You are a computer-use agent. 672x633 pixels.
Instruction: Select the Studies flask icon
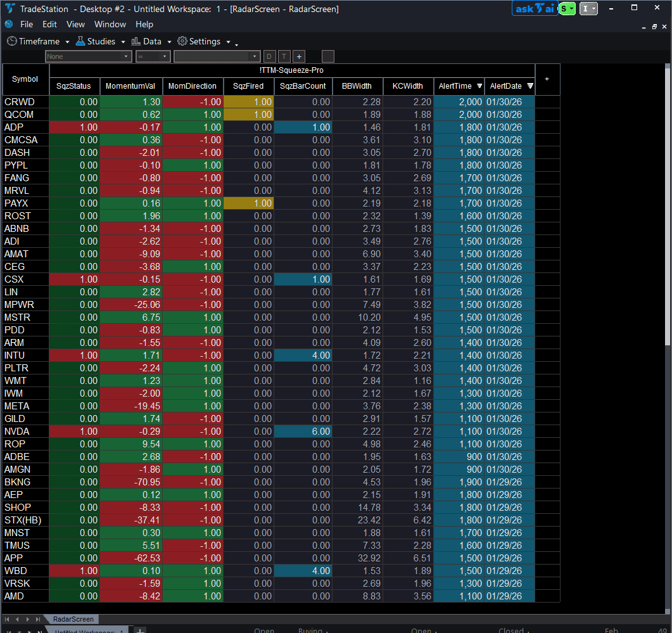(80, 41)
